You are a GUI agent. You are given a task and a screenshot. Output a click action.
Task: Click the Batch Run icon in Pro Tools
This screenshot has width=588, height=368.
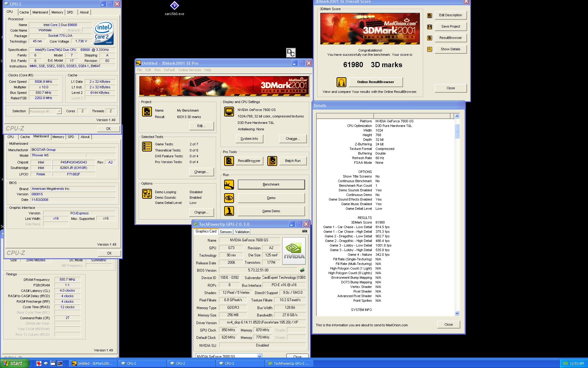pos(272,161)
